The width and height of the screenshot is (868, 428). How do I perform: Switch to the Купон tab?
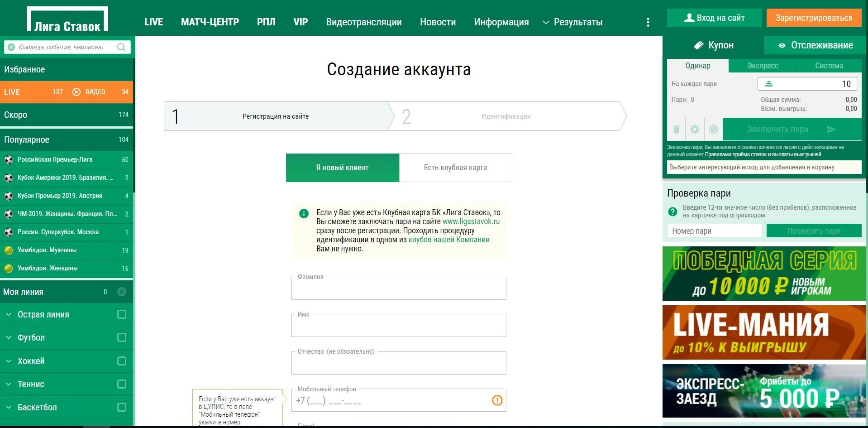click(714, 45)
